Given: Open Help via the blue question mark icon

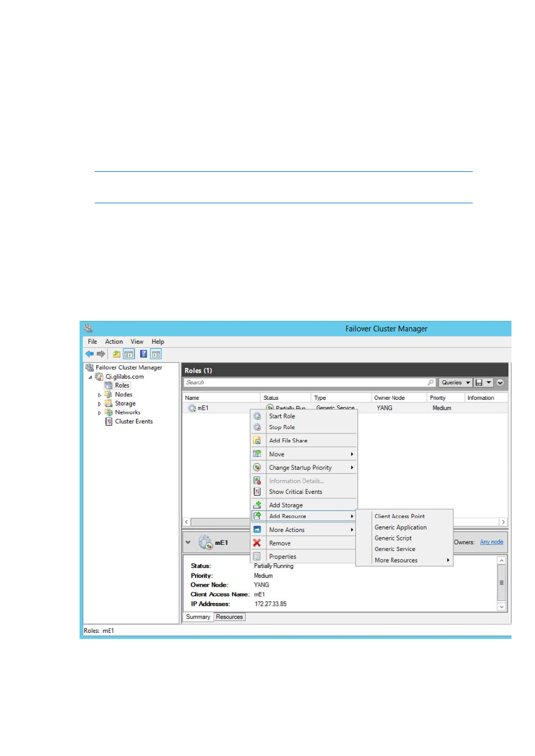Looking at the screenshot, I should (143, 354).
